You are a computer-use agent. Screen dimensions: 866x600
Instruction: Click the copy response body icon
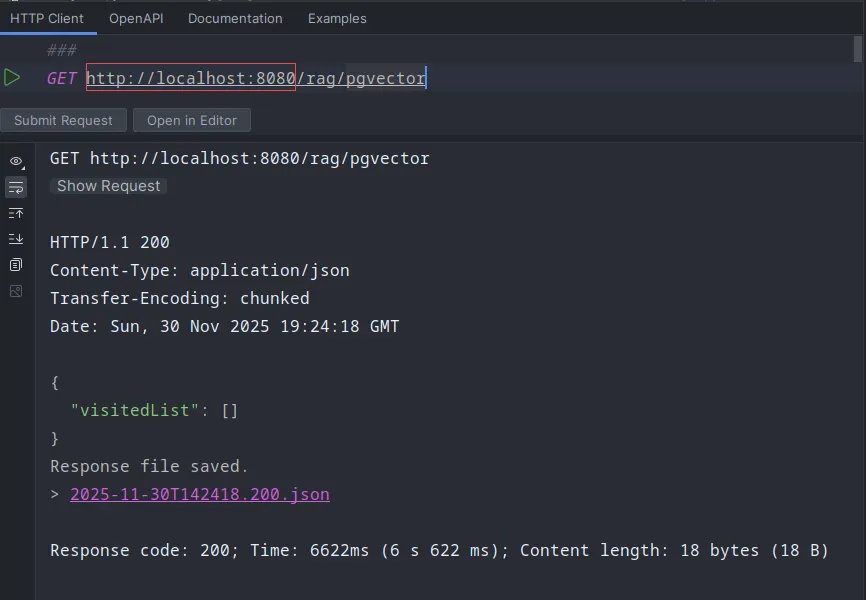16,265
